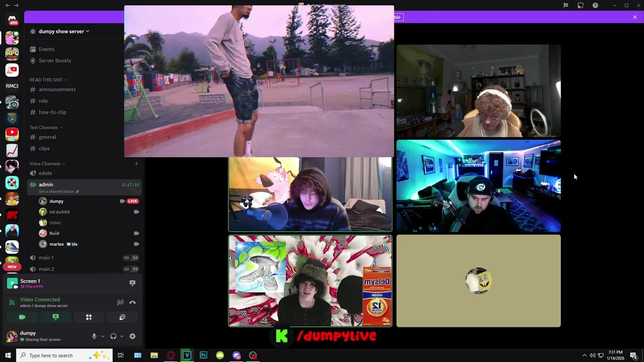This screenshot has width=644, height=362.
Task: Open the skater stream popout video
Action: (259, 81)
